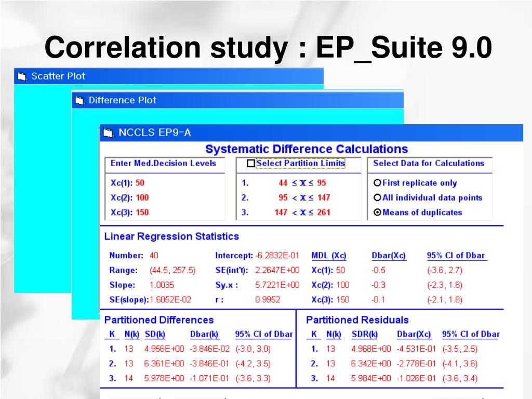
Task: Click the NCCLS EP9-A title bar
Action: 311,132
